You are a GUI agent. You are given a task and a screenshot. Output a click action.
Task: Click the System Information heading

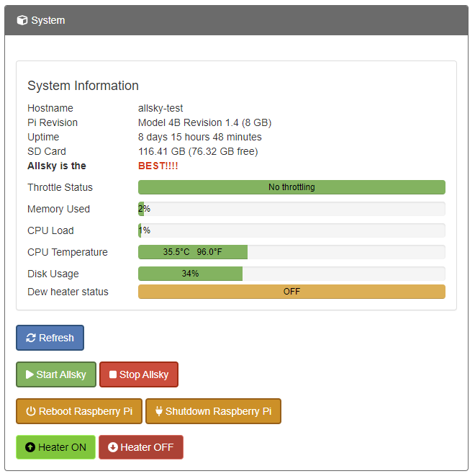click(83, 86)
